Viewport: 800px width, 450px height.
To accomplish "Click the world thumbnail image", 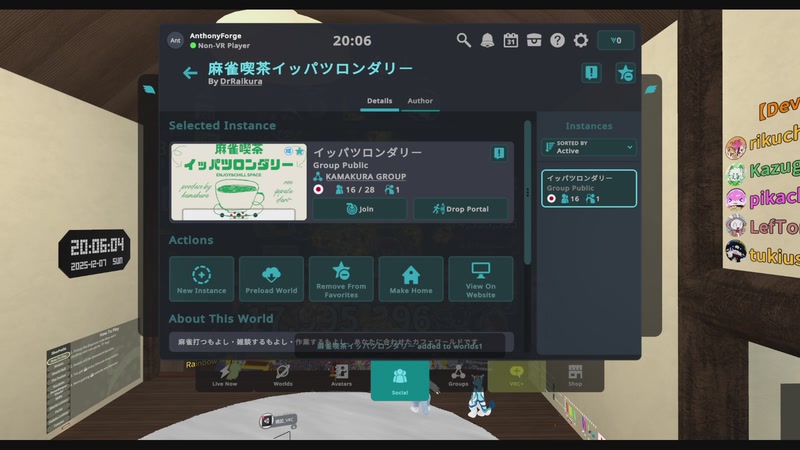I will pos(239,182).
